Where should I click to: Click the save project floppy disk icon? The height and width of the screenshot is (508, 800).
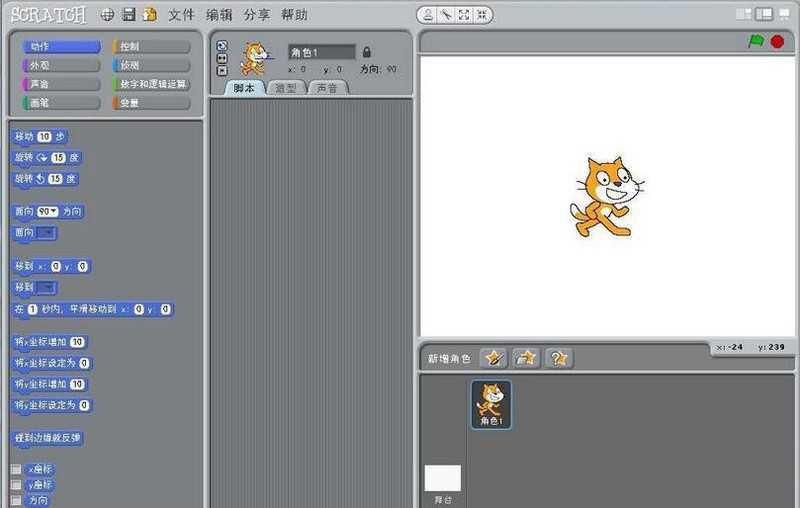click(x=128, y=15)
